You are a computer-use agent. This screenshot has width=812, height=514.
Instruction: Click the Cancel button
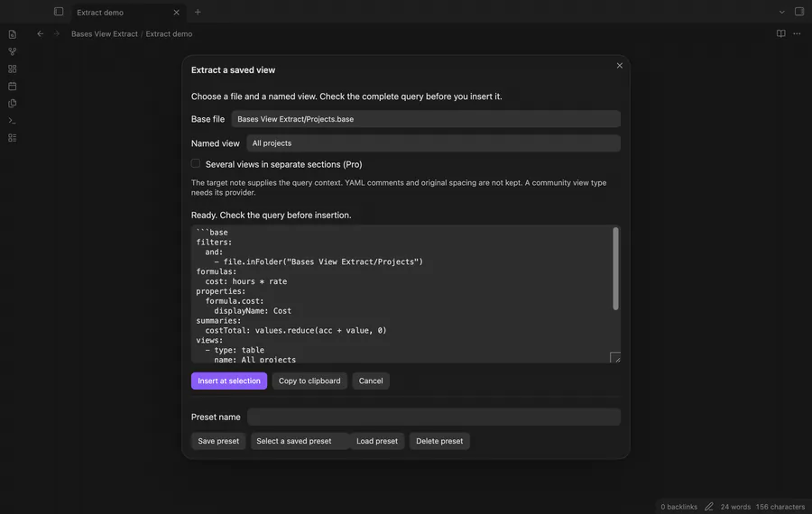point(371,381)
